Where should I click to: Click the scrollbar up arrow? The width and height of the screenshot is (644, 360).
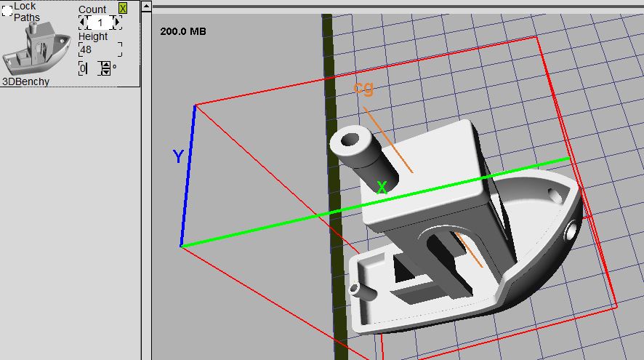146,6
